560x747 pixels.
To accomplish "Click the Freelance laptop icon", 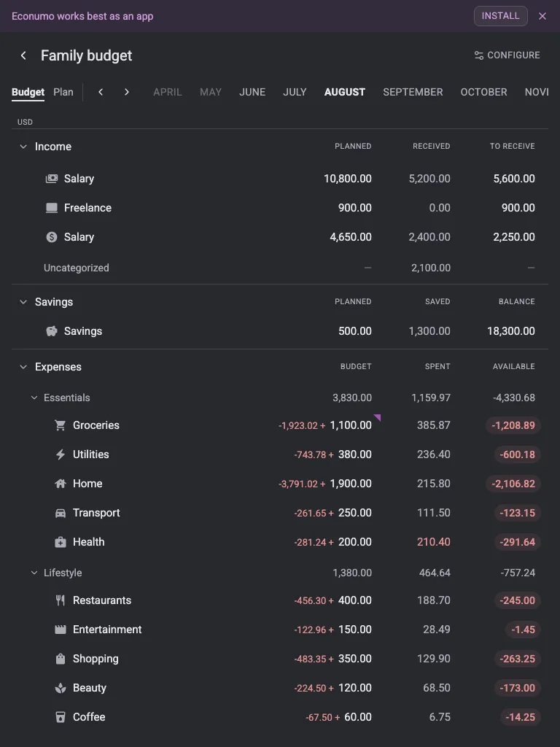I will point(52,208).
